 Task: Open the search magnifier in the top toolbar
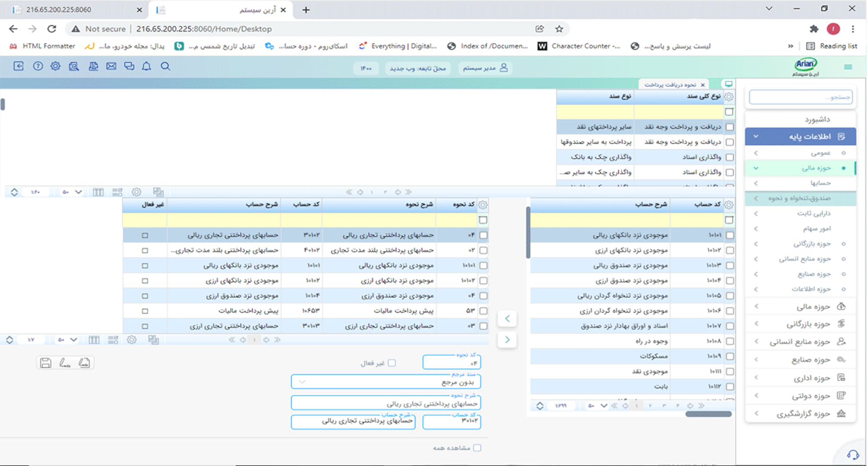pyautogui.click(x=165, y=67)
